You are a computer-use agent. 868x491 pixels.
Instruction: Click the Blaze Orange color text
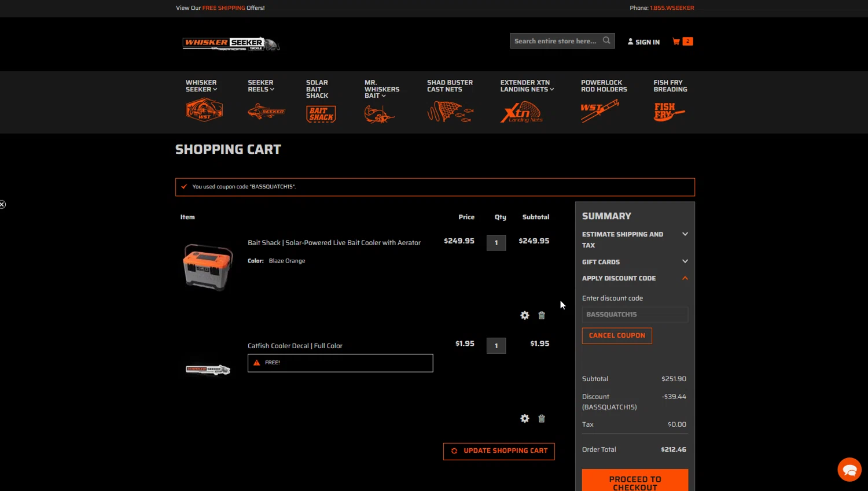[287, 261]
